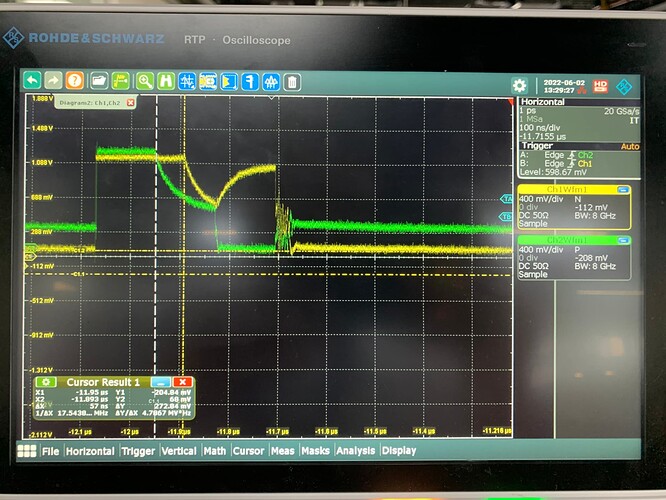Click the TB trigger level marker
The image size is (666, 500).
505,217
